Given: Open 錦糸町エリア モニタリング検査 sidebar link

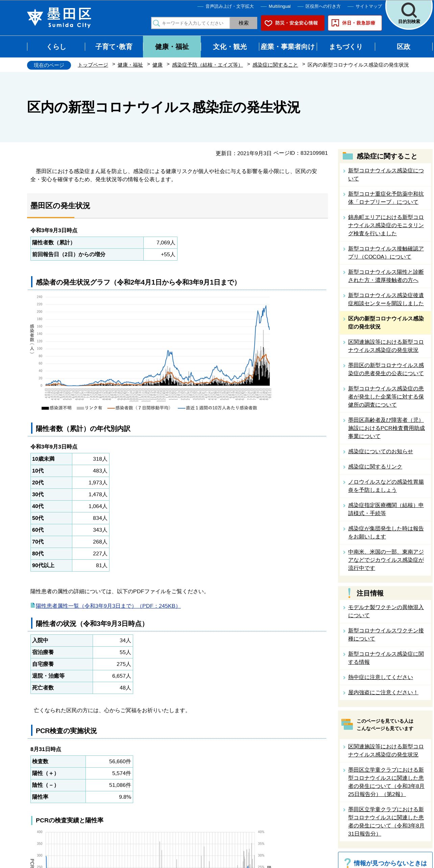Looking at the screenshot, I should tap(386, 225).
